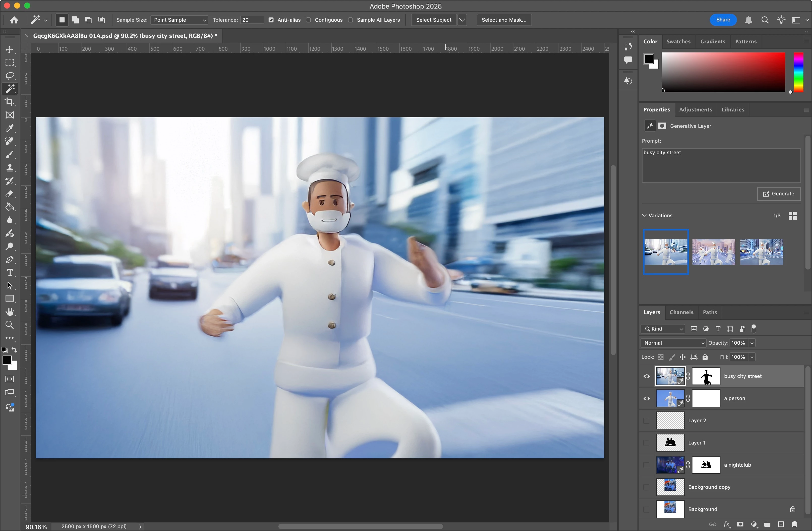Click the delete layer trash icon
The width and height of the screenshot is (812, 531).
795,524
